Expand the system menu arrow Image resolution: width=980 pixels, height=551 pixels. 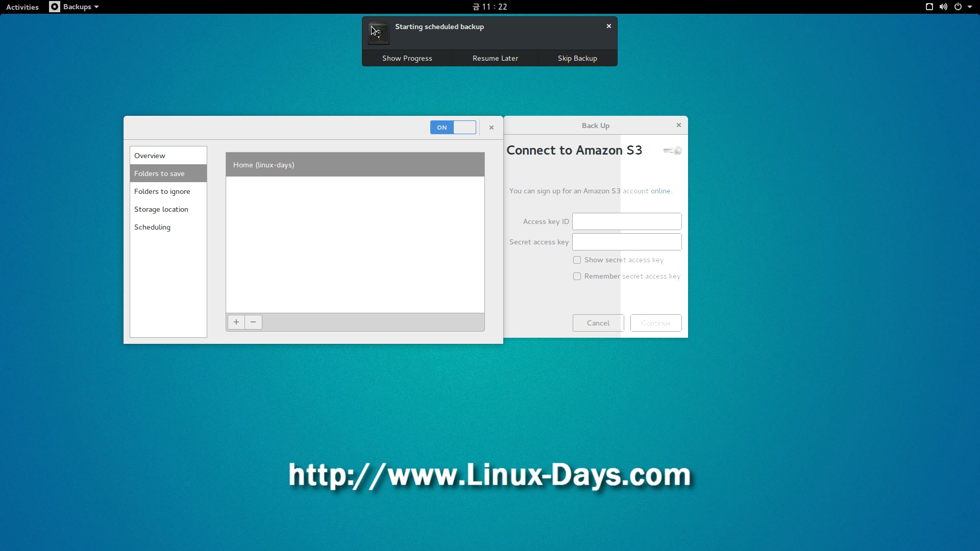point(970,7)
